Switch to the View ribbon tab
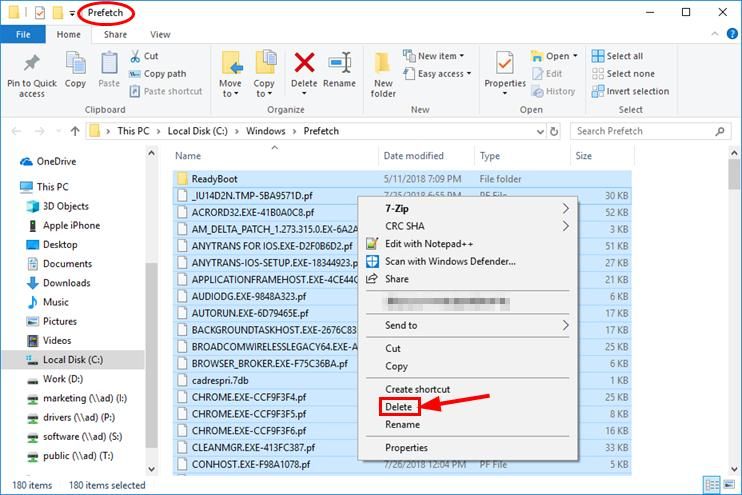Viewport: 742px width, 495px height. 159,34
